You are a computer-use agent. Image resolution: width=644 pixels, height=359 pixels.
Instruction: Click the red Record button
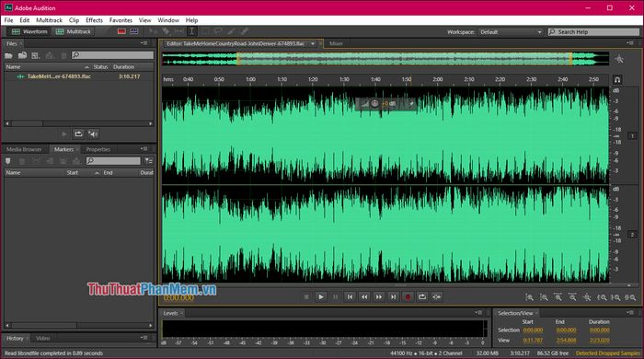tap(408, 296)
